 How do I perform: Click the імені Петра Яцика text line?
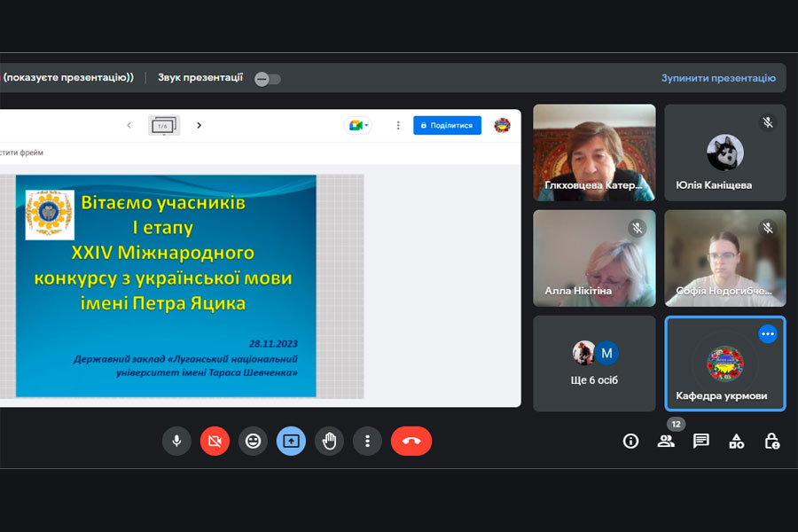click(x=163, y=303)
